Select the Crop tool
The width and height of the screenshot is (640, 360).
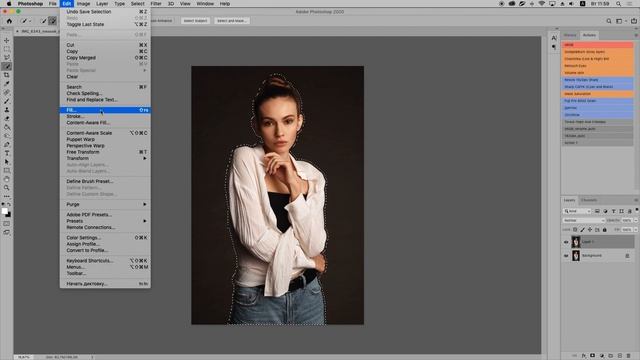(x=7, y=75)
